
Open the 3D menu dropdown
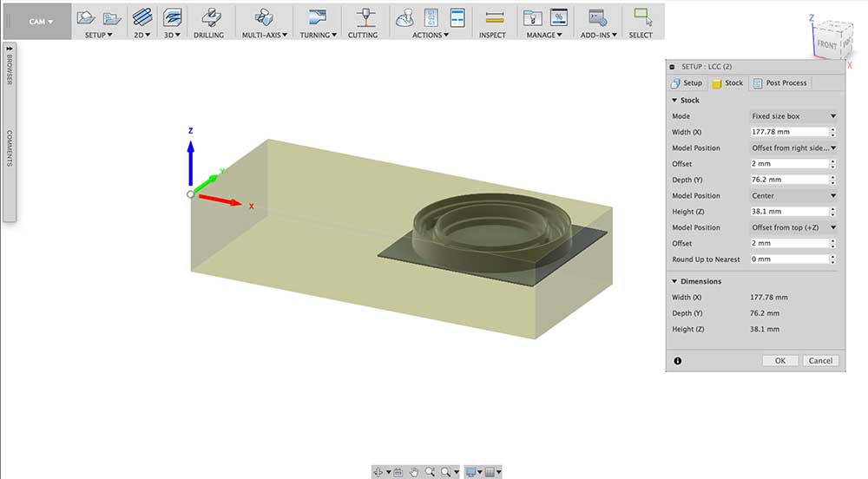point(172,35)
